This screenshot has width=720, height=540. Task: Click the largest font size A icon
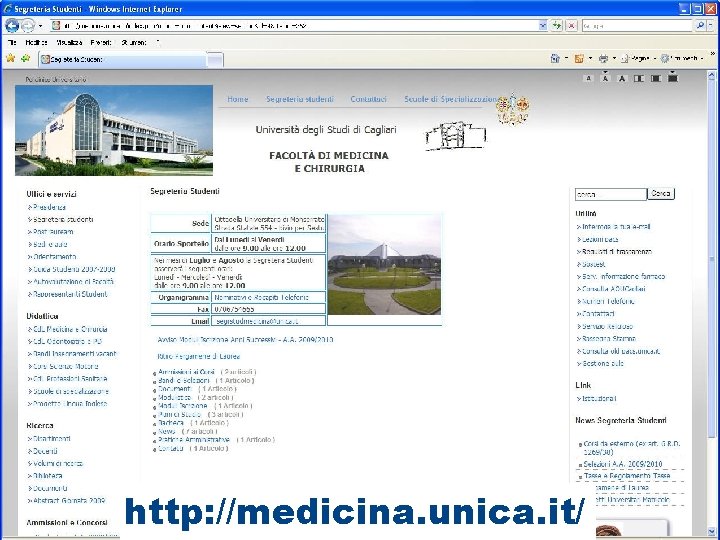coord(622,78)
